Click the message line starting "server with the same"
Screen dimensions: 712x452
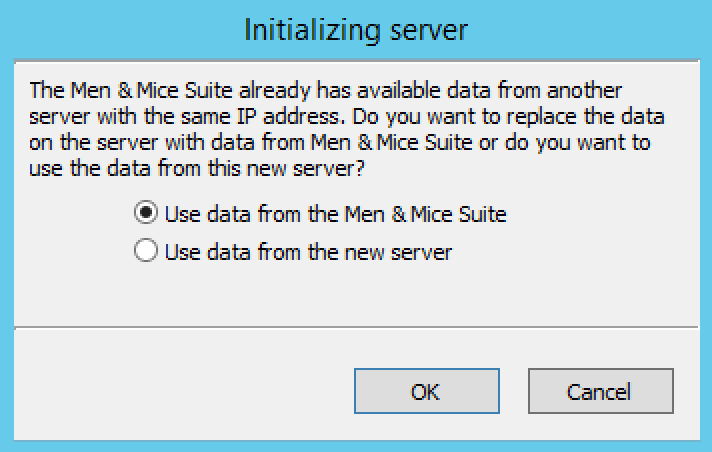[340, 115]
